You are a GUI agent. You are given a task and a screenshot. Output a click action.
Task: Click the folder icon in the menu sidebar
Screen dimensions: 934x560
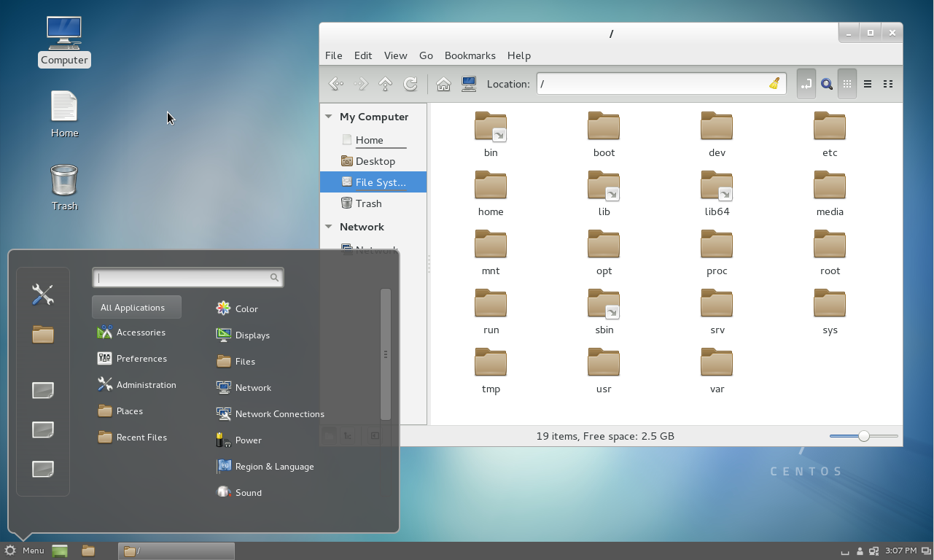pyautogui.click(x=42, y=334)
